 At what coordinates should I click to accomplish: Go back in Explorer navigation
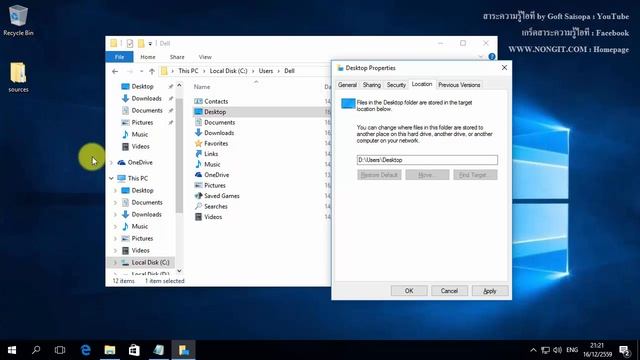tap(115, 71)
